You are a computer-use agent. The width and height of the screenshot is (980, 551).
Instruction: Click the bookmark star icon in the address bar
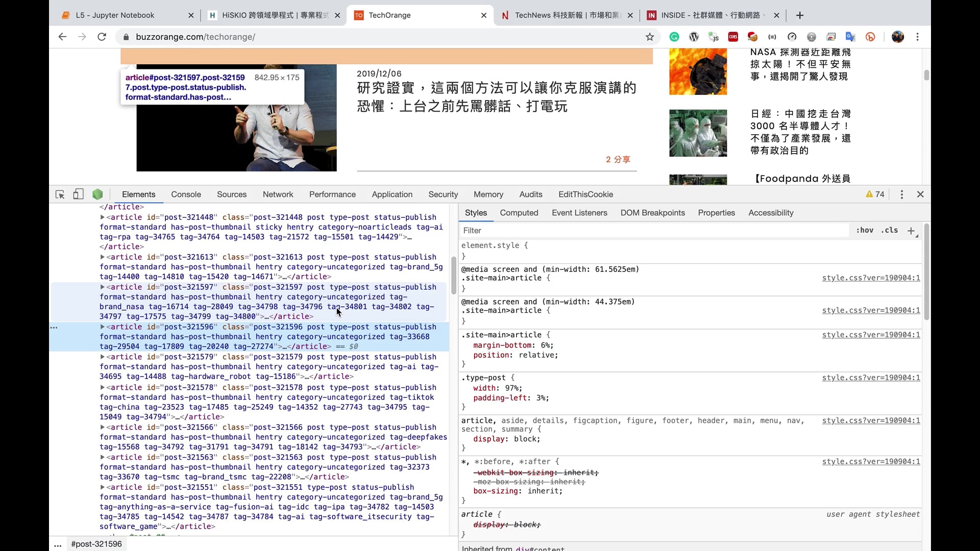coord(649,37)
